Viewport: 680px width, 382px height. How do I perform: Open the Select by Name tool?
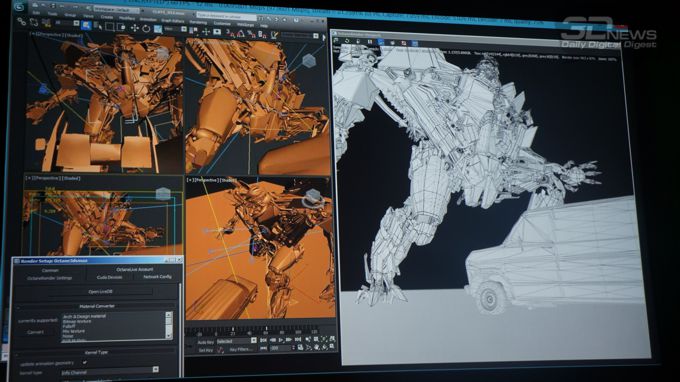pos(98,26)
